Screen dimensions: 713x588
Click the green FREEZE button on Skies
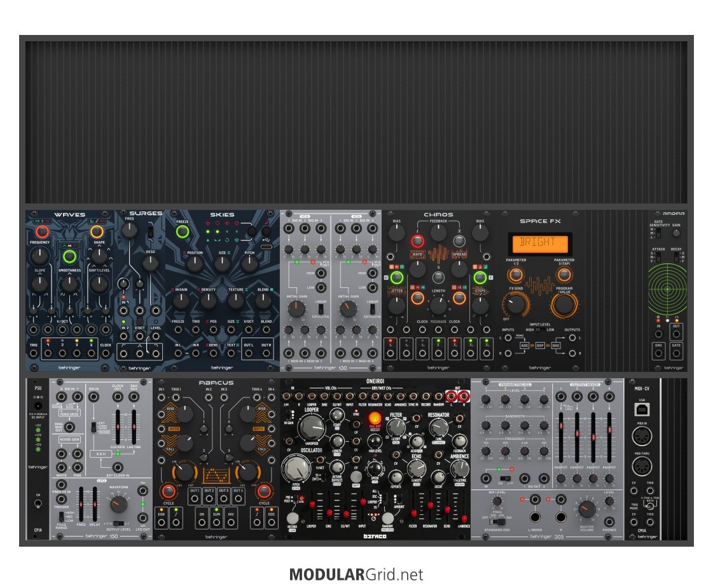pyautogui.click(x=183, y=232)
